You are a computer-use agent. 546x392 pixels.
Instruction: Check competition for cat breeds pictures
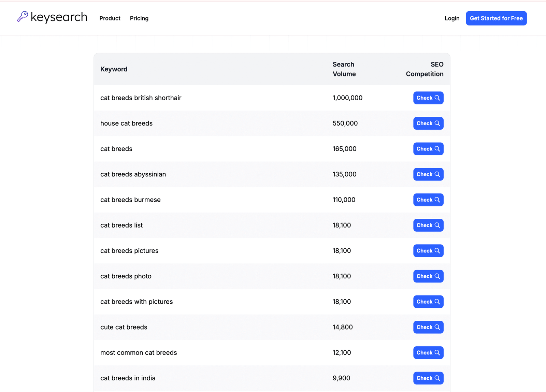click(x=428, y=251)
